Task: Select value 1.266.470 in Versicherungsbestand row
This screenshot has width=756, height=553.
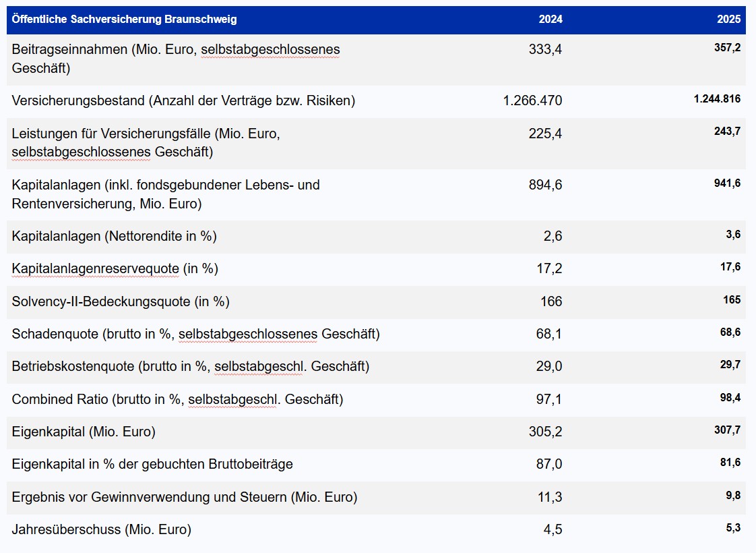Action: 532,100
